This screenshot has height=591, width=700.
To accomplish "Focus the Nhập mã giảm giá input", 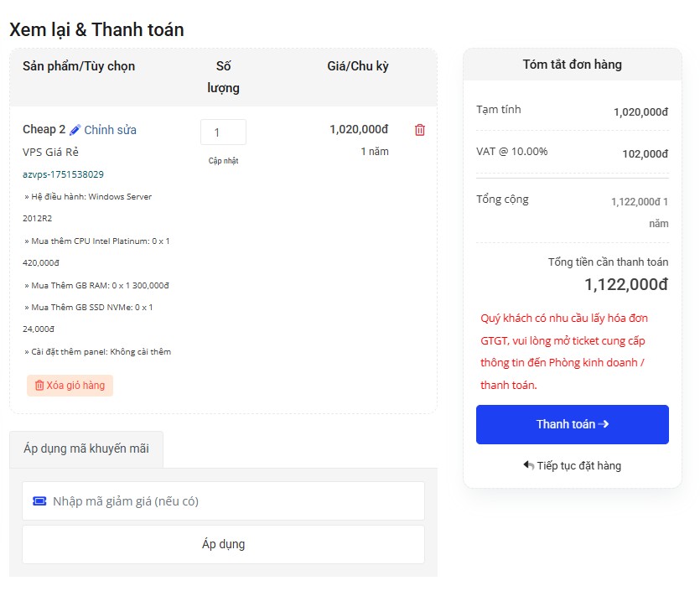I will point(235,500).
